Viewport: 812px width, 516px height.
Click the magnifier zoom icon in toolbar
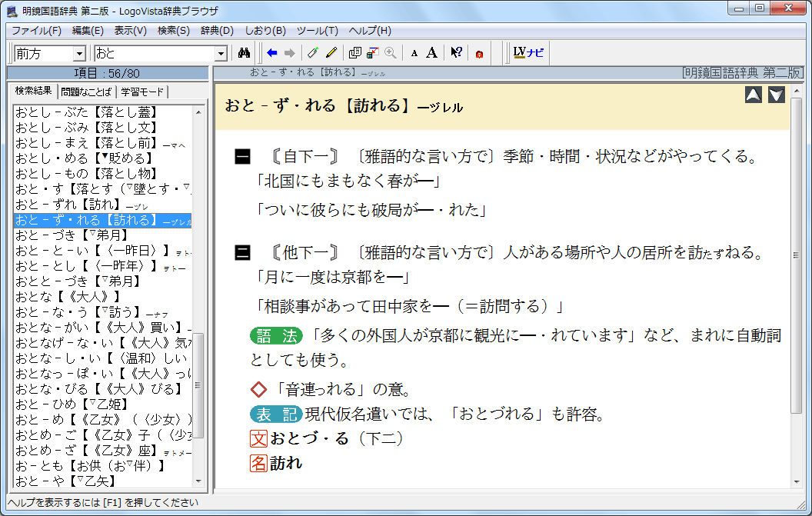tap(391, 53)
